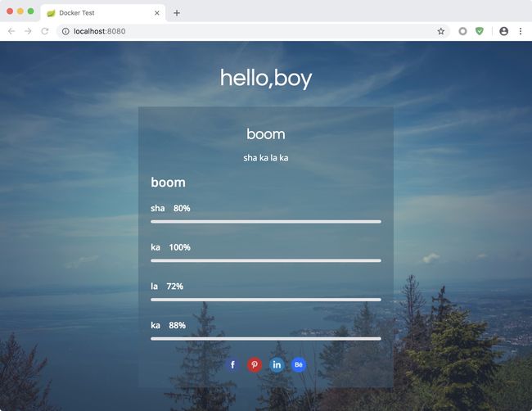Click the green maximize window button
The height and width of the screenshot is (411, 532).
pos(30,11)
